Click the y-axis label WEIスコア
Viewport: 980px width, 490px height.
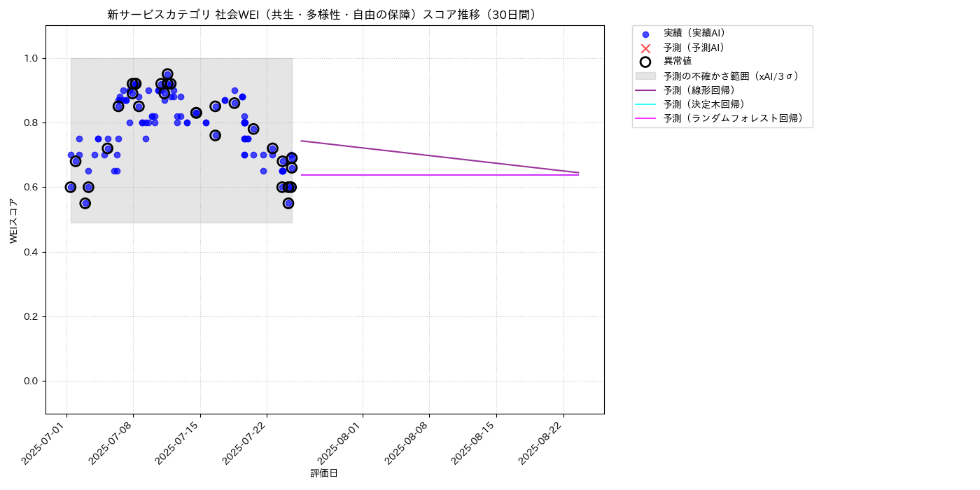click(13, 220)
